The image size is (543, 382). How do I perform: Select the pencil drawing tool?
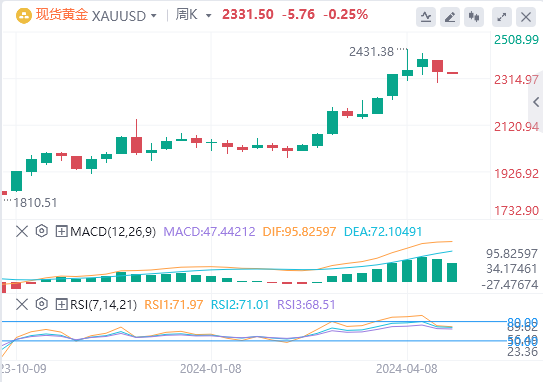pos(450,17)
